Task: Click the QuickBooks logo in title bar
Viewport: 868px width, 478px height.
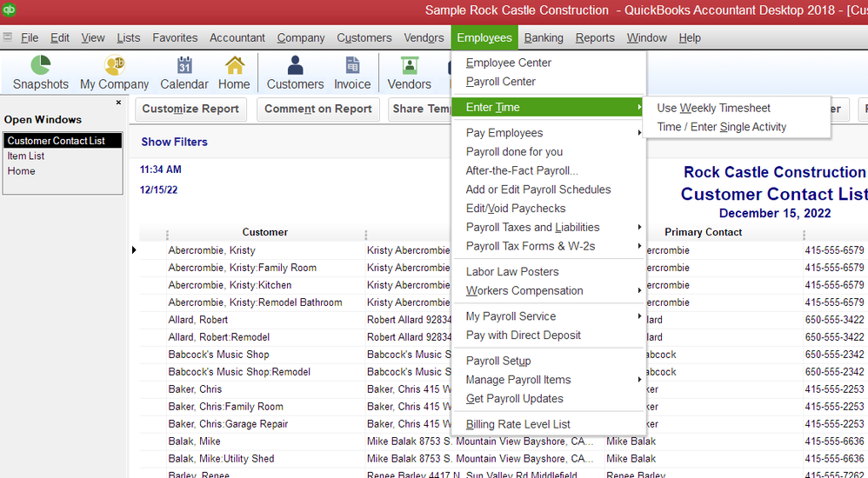Action: [x=9, y=10]
